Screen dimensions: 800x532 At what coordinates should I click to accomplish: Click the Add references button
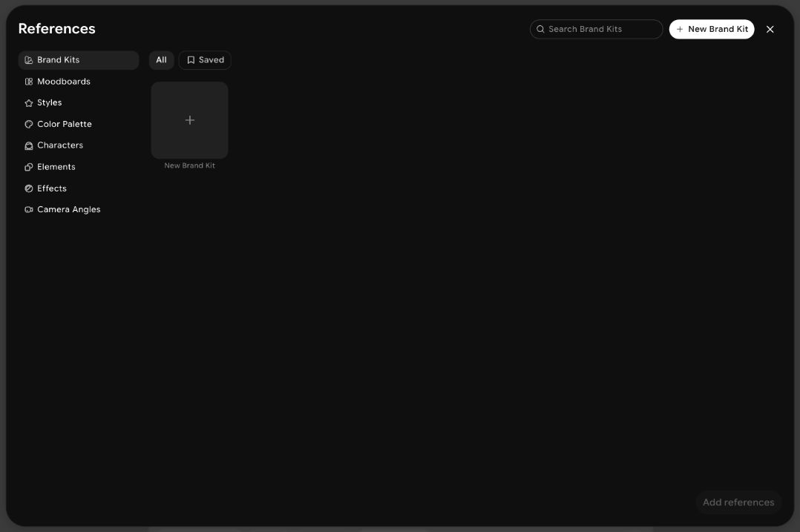click(738, 502)
